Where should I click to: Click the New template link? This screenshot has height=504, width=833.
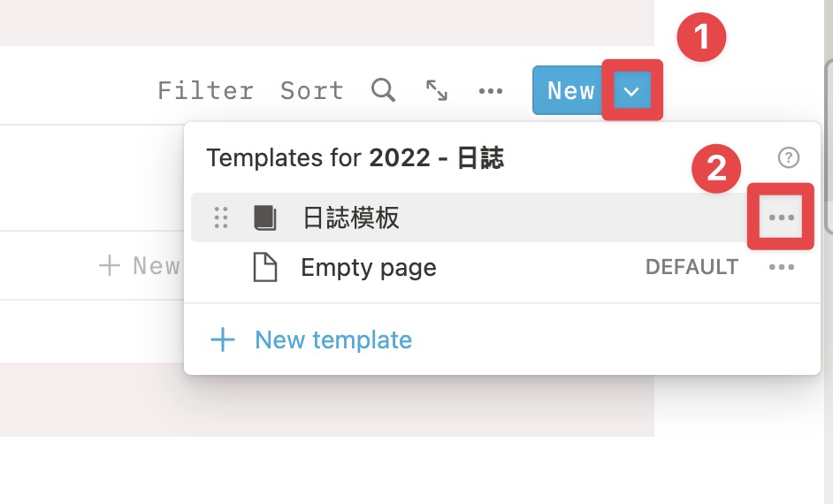[x=333, y=340]
